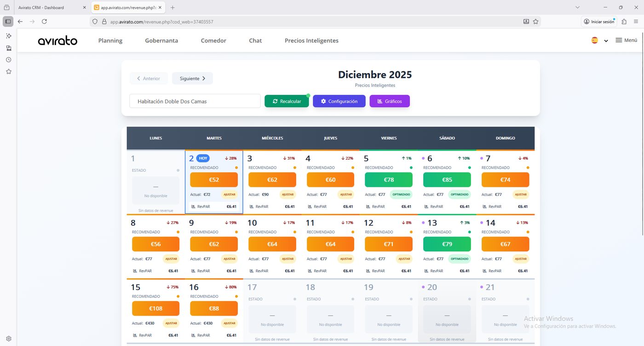Viewport: 644px width, 346px height.
Task: Click the Iniciar sesión account button
Action: point(599,22)
